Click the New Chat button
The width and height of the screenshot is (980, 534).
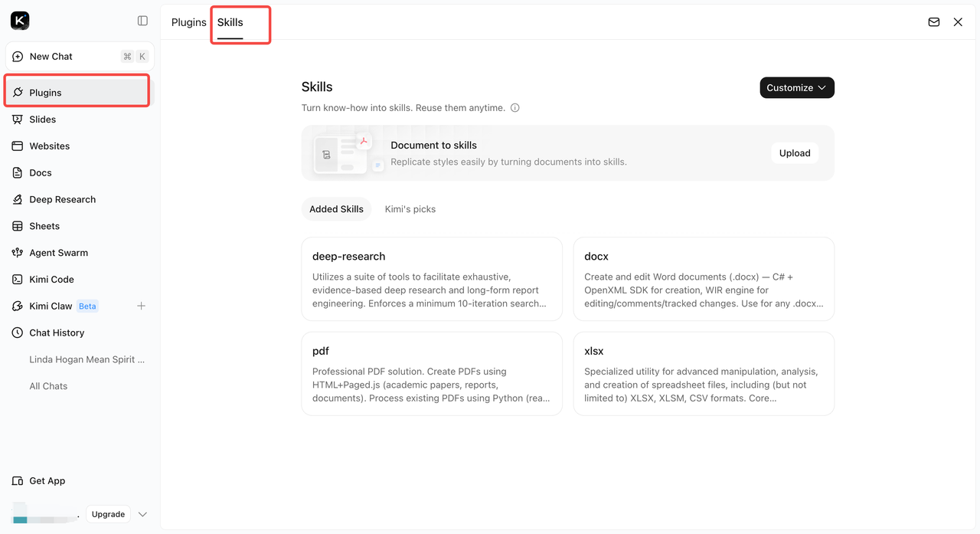point(80,57)
